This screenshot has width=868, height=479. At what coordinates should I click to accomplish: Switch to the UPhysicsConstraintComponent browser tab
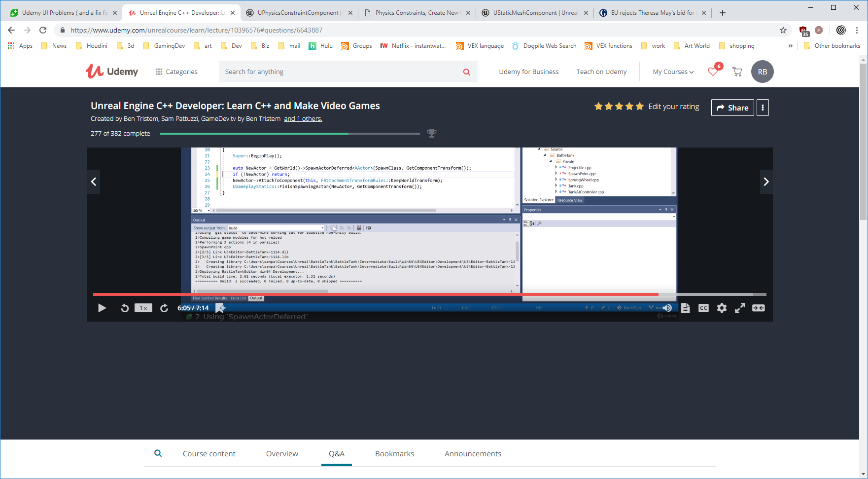[x=294, y=12]
